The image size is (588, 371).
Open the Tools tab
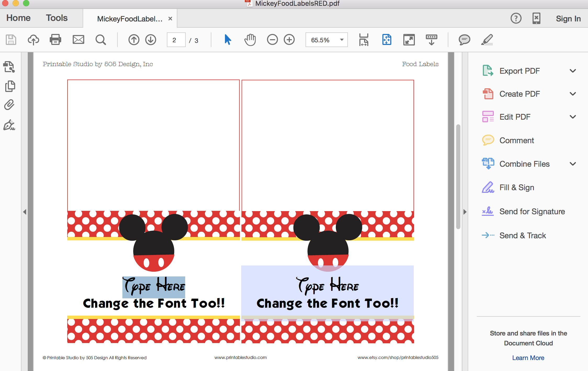click(x=56, y=18)
